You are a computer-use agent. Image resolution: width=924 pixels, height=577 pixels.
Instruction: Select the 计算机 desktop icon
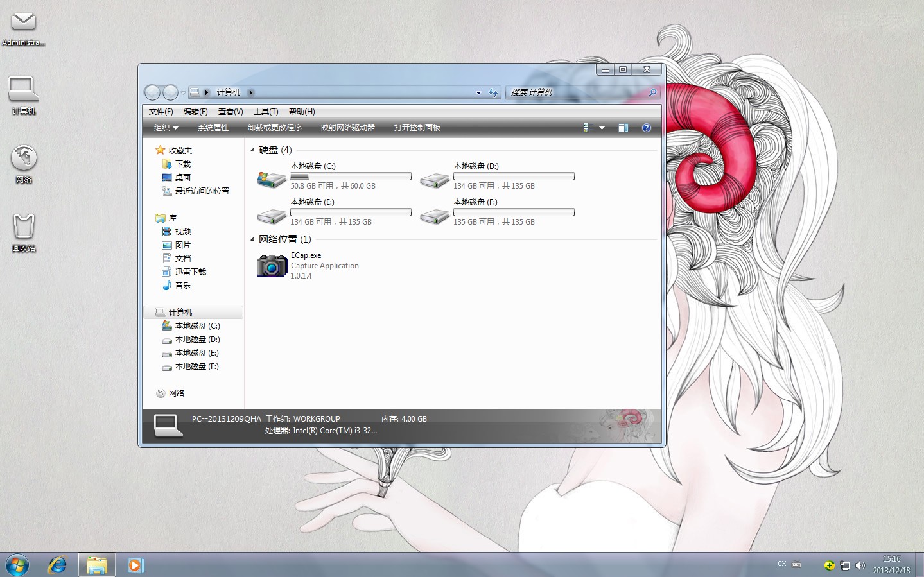24,96
